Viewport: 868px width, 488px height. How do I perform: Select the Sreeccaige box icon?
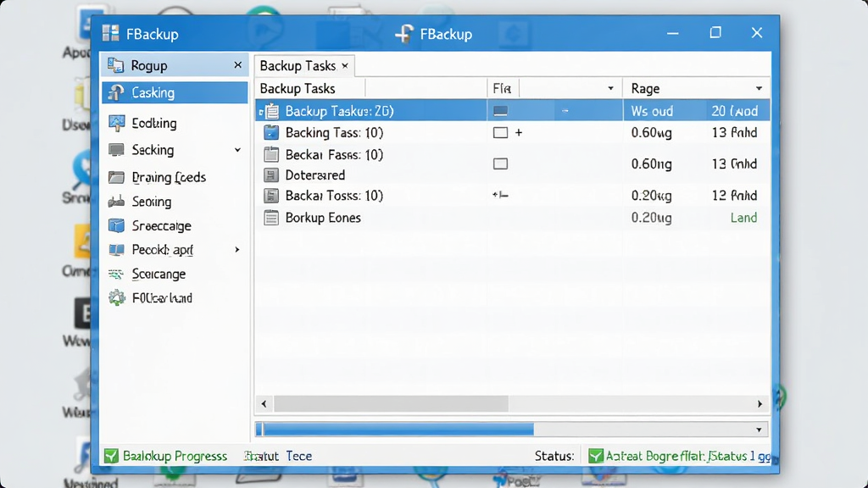116,225
